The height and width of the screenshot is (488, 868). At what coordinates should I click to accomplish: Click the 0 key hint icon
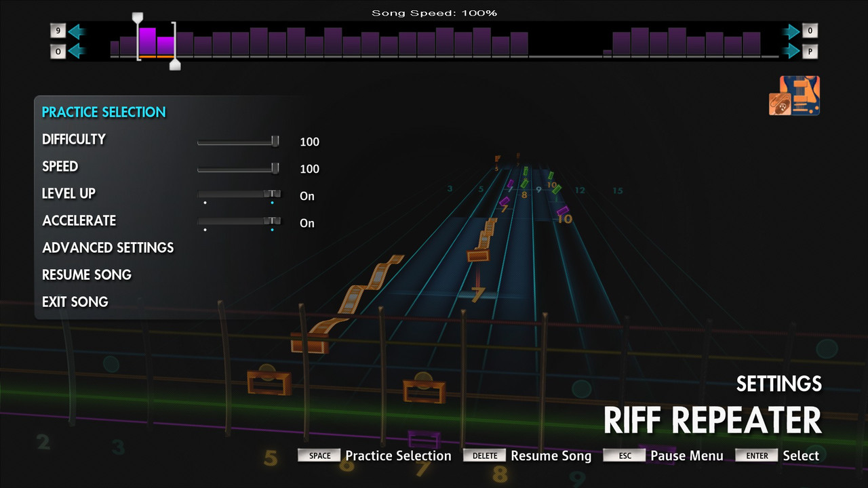point(810,31)
